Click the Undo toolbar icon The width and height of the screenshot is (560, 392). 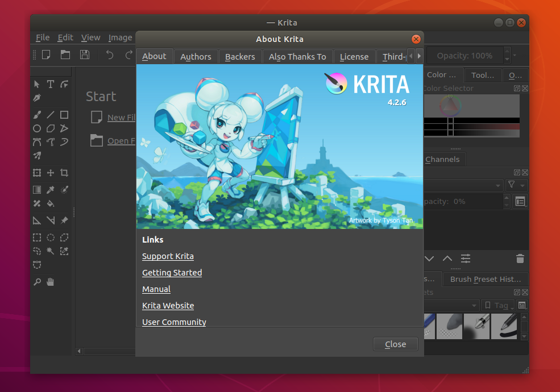pos(110,55)
